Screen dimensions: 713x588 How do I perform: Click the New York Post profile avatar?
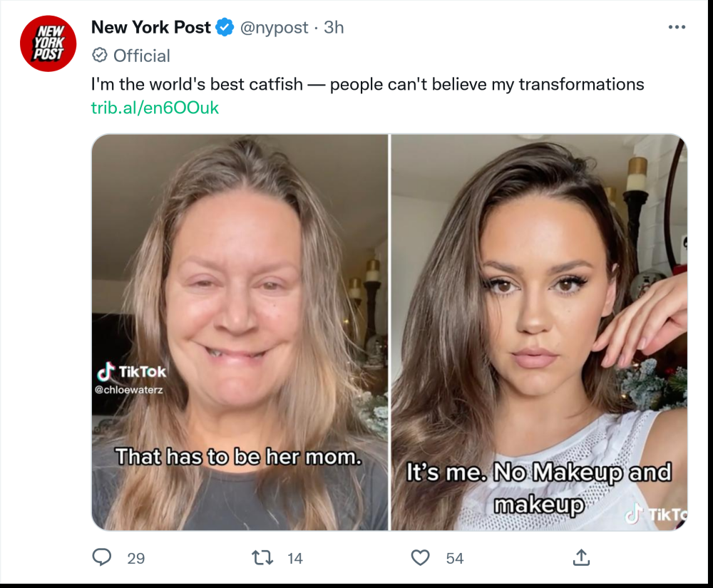click(x=48, y=43)
